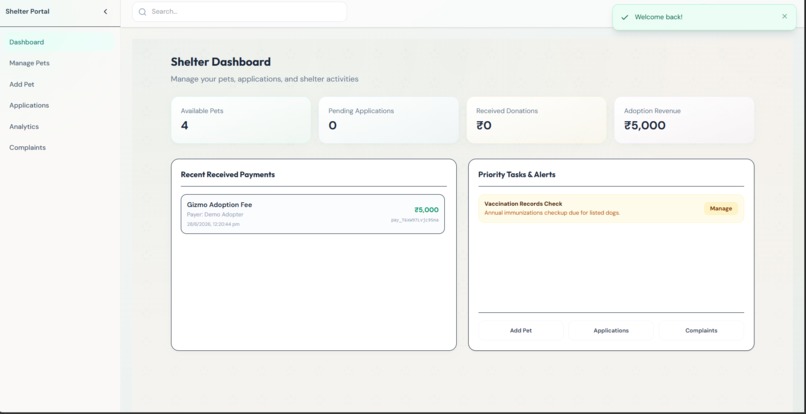Click the Gizmo payment date and time
The height and width of the screenshot is (414, 806).
point(213,224)
